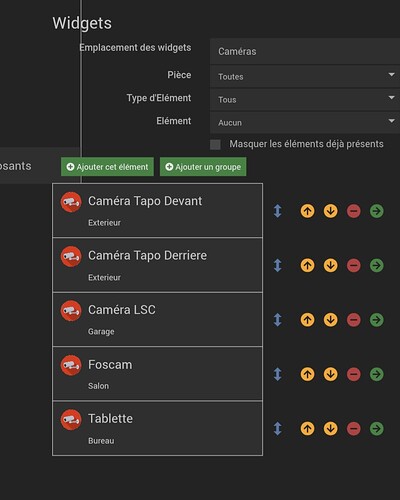The width and height of the screenshot is (400, 500).
Task: Enable Masquer les éléments déjà présents checkbox
Action: point(215,144)
